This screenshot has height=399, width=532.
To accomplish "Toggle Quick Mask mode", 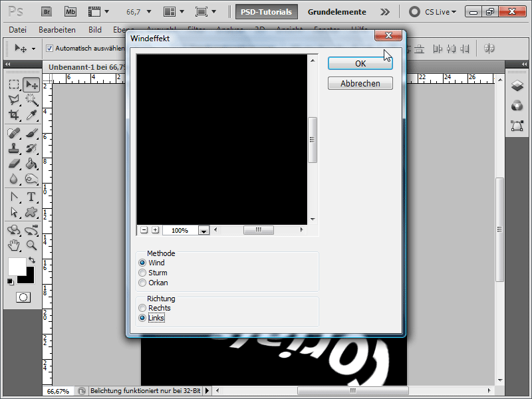I will [23, 297].
